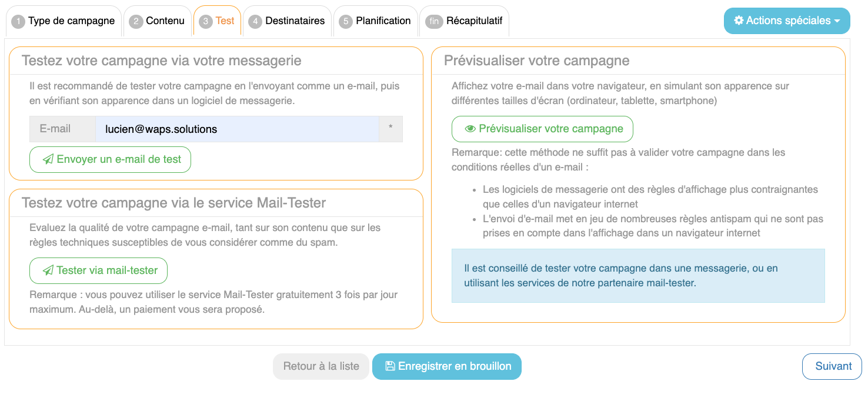Click the paper plane icon on Envoyer
The height and width of the screenshot is (408, 868).
pyautogui.click(x=48, y=159)
